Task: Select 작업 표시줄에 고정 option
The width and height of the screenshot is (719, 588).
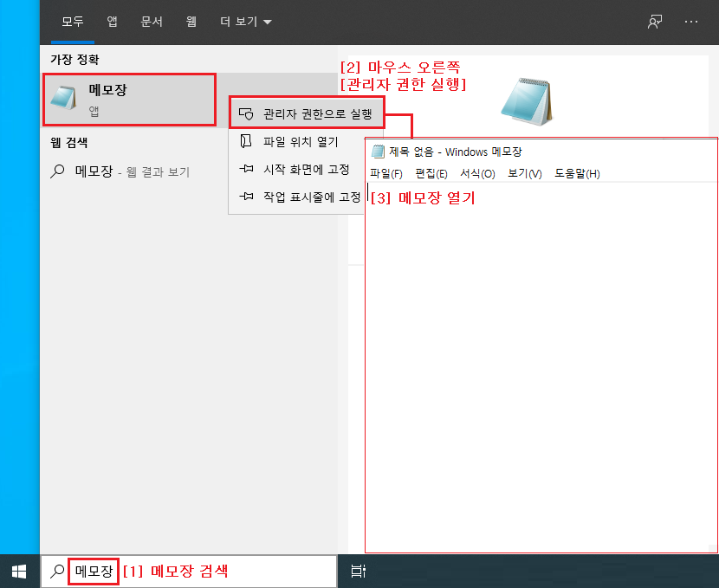Action: (301, 197)
